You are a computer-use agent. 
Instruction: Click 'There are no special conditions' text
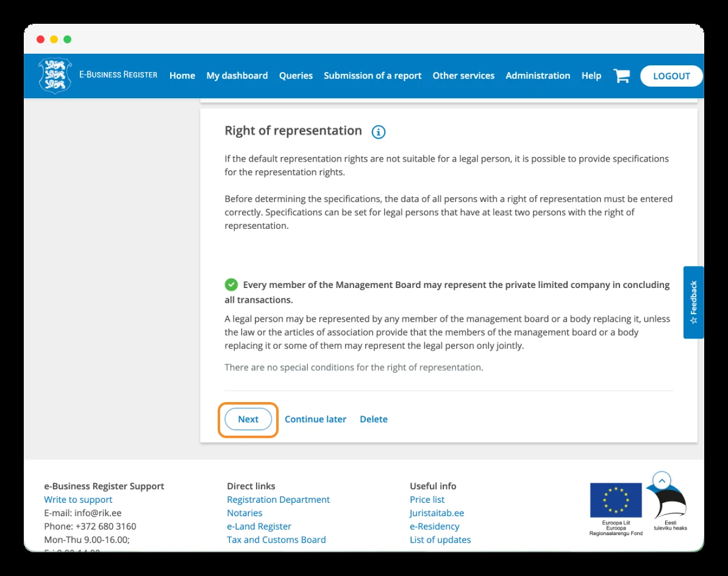354,367
